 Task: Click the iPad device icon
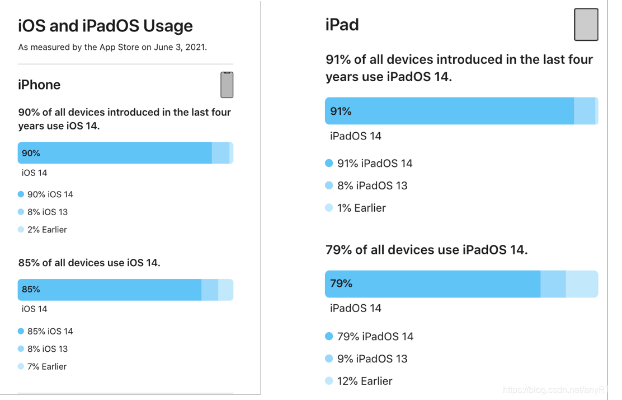click(587, 24)
